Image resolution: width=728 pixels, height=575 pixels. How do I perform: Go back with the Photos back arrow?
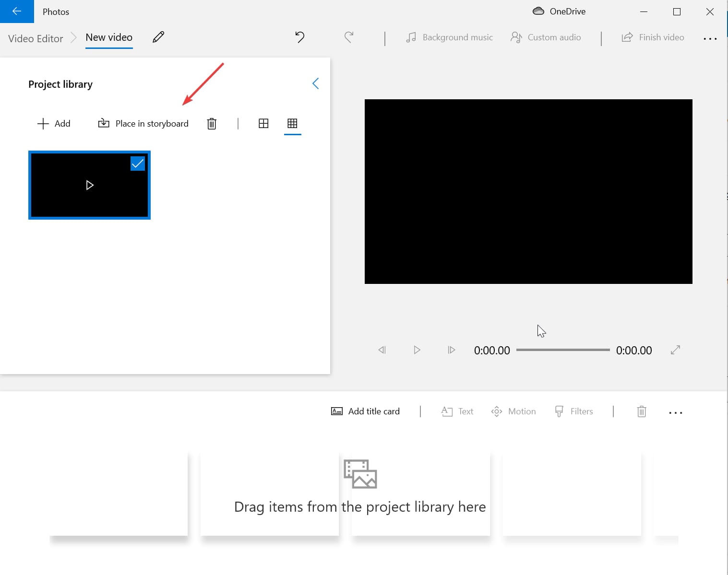17,12
